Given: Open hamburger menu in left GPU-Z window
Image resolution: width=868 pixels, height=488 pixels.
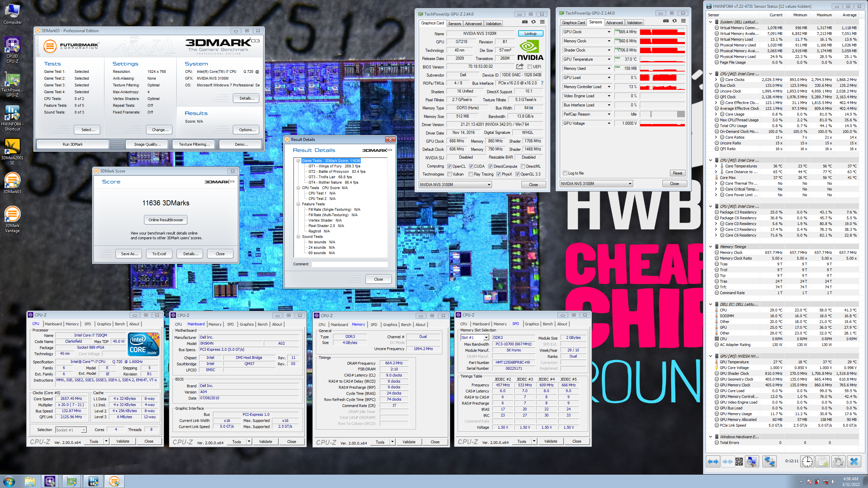Looking at the screenshot, I should point(542,22).
